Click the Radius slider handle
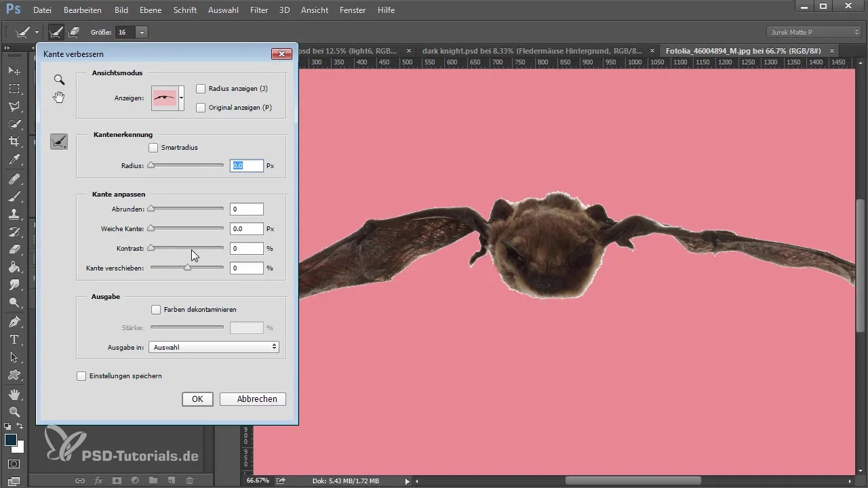868x488 pixels. coord(151,165)
